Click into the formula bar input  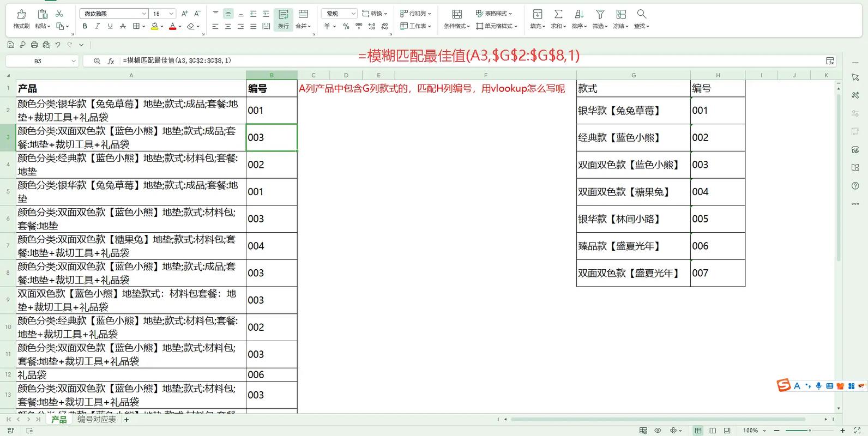tap(472, 61)
